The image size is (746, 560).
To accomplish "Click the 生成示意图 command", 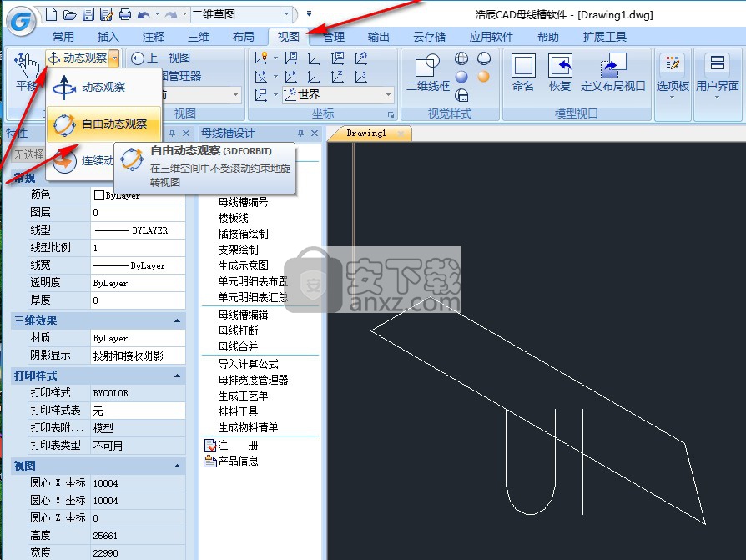I will click(x=243, y=265).
